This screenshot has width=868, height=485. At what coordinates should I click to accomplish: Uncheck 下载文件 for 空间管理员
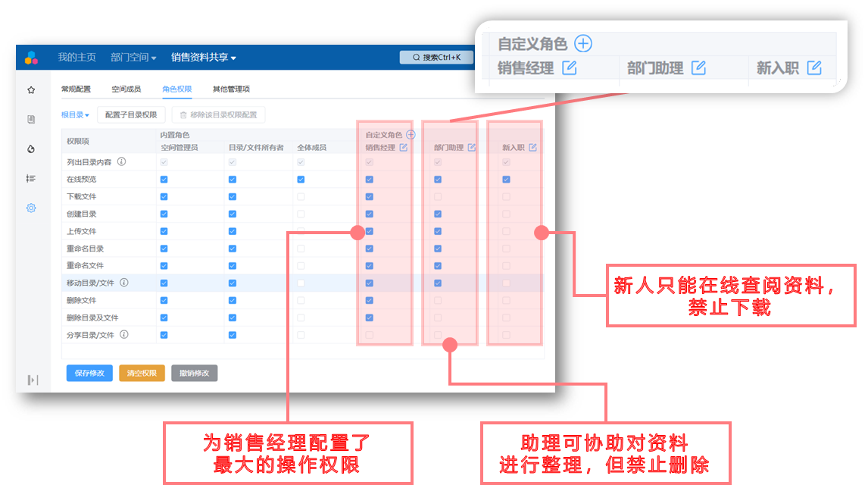[x=164, y=196]
